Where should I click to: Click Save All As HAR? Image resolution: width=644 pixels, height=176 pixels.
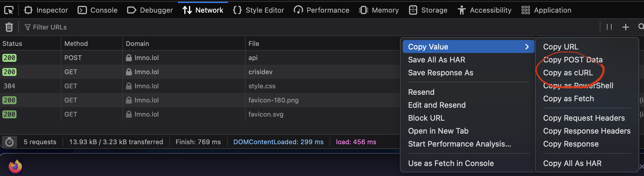436,60
